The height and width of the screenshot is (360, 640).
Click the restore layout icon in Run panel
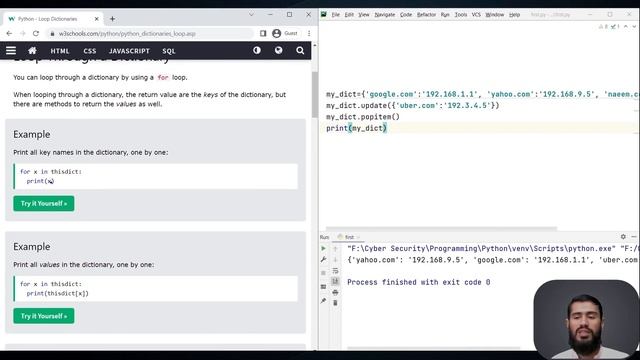point(324,287)
